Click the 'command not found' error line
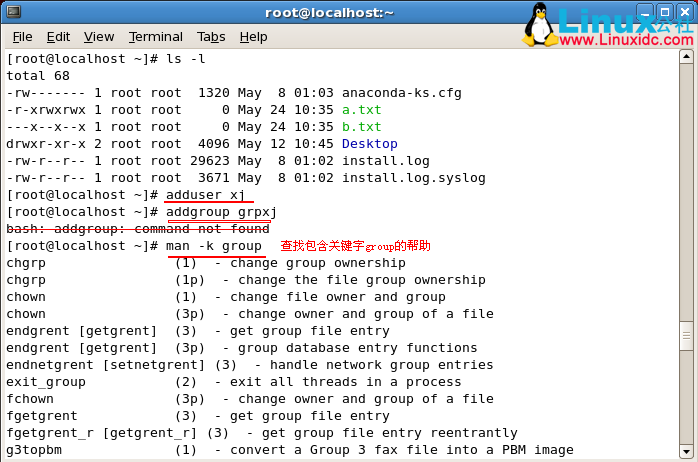This screenshot has height=462, width=698. pyautogui.click(x=138, y=229)
